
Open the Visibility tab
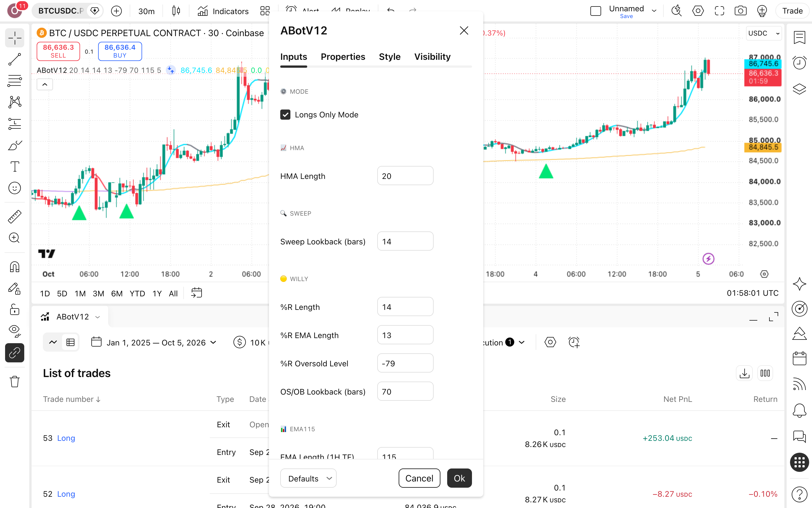point(432,57)
